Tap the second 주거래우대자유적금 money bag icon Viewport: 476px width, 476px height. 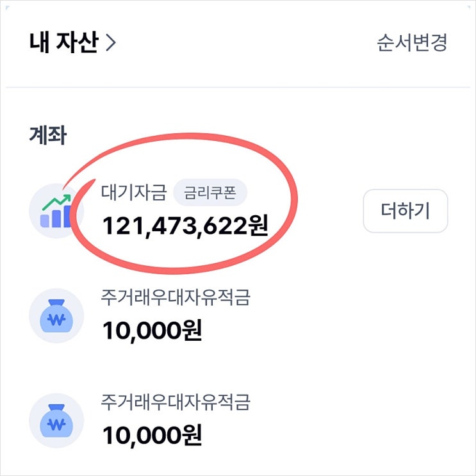pyautogui.click(x=57, y=420)
